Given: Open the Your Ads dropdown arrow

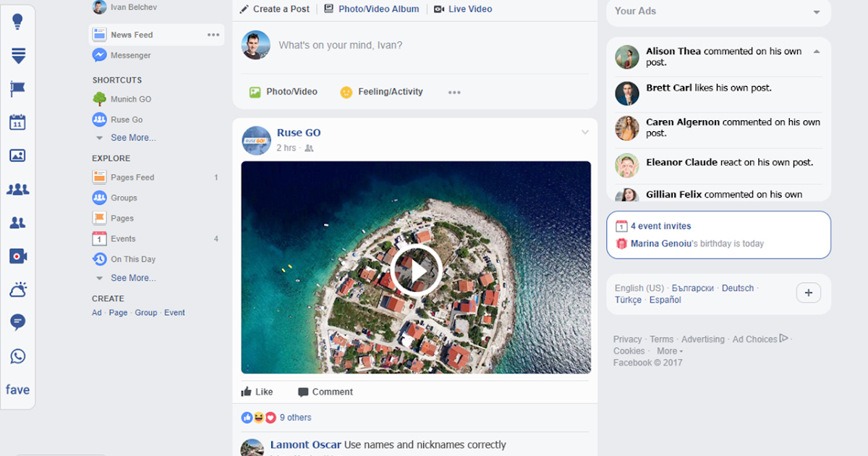Looking at the screenshot, I should pos(817,12).
